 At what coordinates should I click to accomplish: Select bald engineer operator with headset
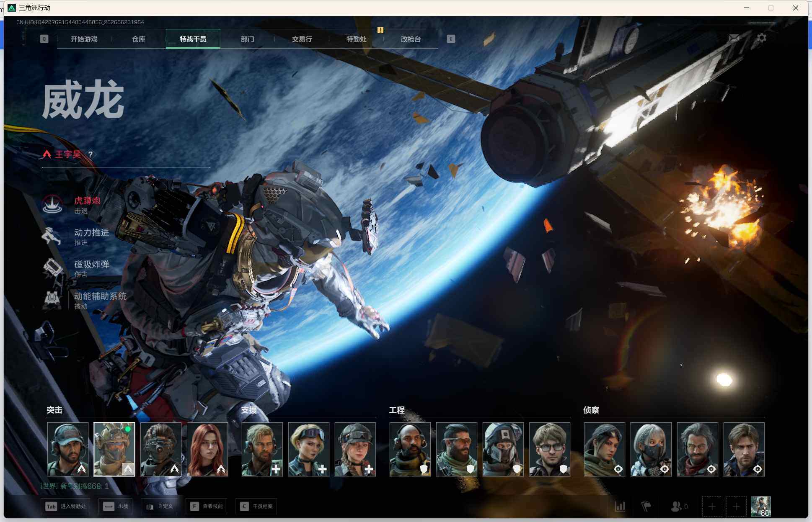pyautogui.click(x=410, y=449)
